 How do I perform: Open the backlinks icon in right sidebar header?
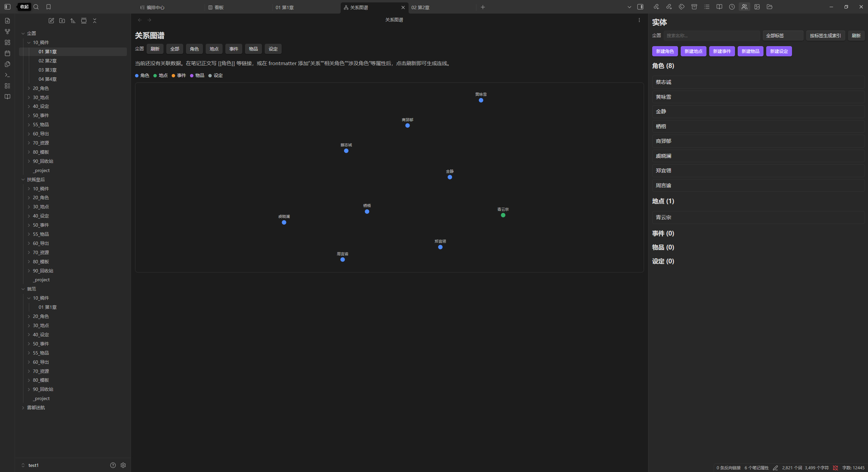point(656,7)
